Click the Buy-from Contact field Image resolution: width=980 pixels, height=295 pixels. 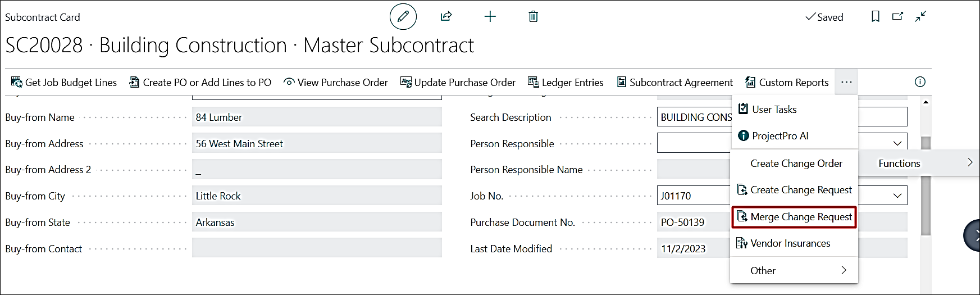tap(317, 248)
